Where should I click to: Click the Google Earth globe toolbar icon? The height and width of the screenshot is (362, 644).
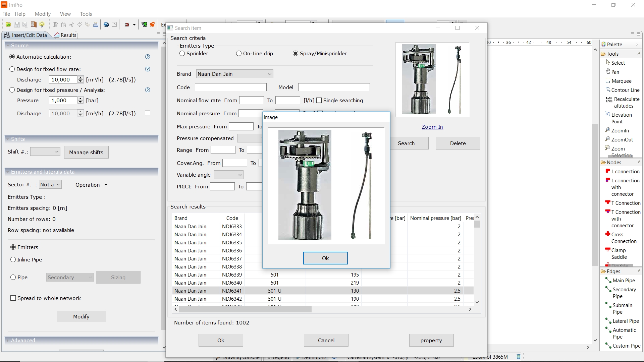[x=106, y=24]
